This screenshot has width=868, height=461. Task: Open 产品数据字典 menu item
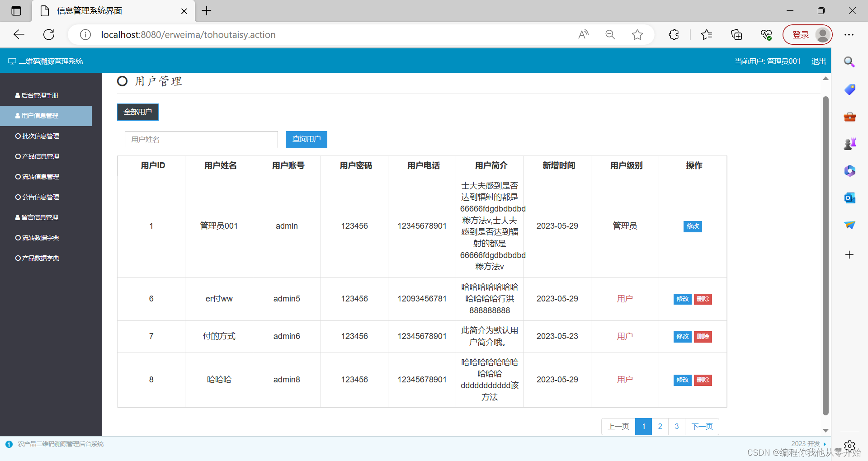[x=37, y=258]
